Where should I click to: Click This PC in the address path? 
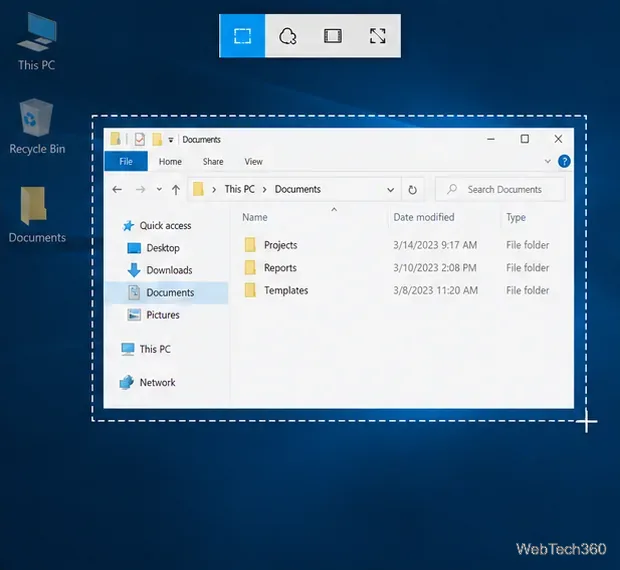click(240, 189)
